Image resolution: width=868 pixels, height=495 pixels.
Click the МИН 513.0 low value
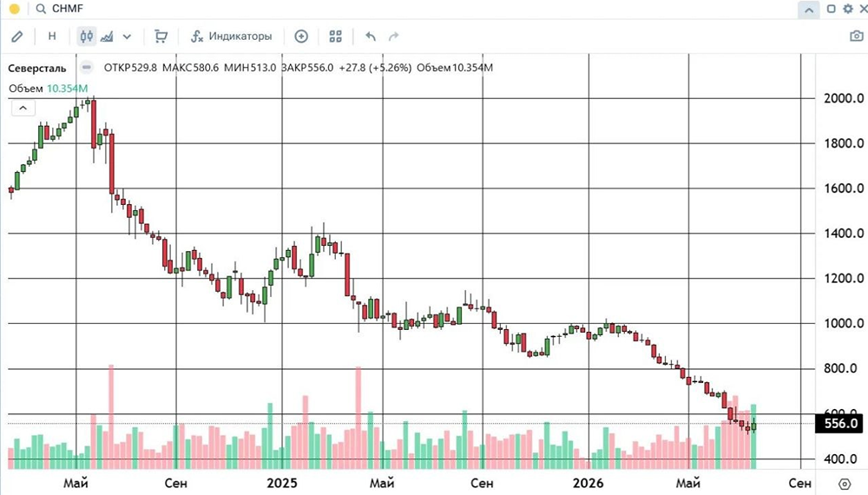tap(250, 68)
